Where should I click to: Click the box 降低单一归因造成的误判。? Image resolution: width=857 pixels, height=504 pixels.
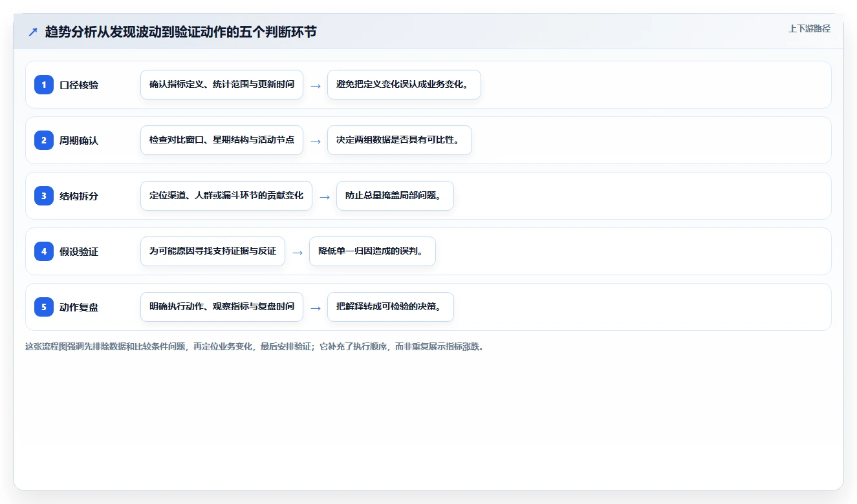coord(373,251)
